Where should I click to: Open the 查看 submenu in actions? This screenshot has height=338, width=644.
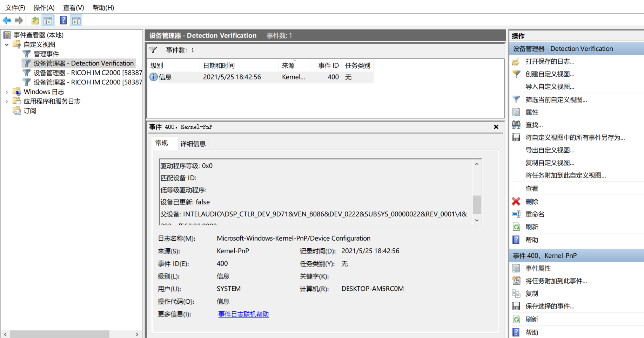pyautogui.click(x=532, y=188)
